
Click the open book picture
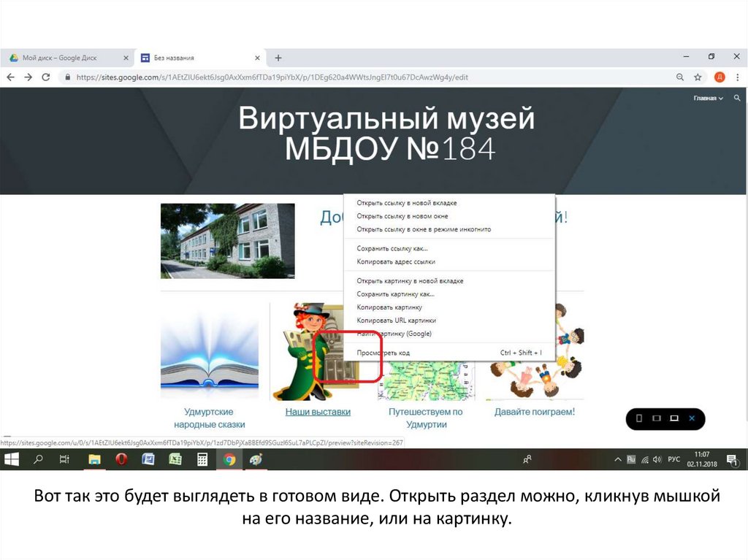point(210,351)
